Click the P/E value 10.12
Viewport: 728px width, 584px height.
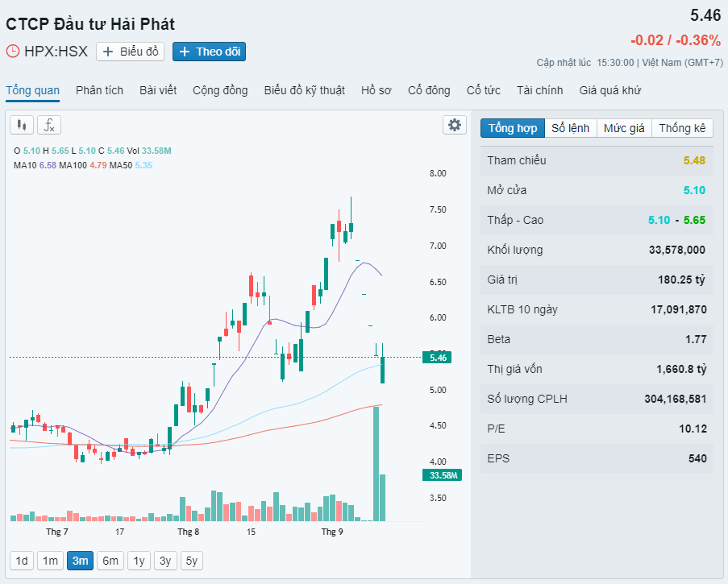pyautogui.click(x=693, y=429)
